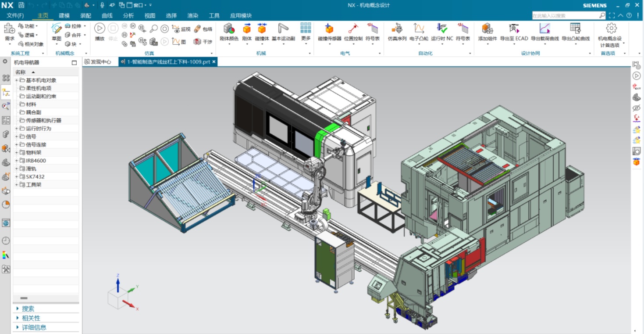644x334 pixels.
Task: Click the command search input field
Action: (x=565, y=16)
